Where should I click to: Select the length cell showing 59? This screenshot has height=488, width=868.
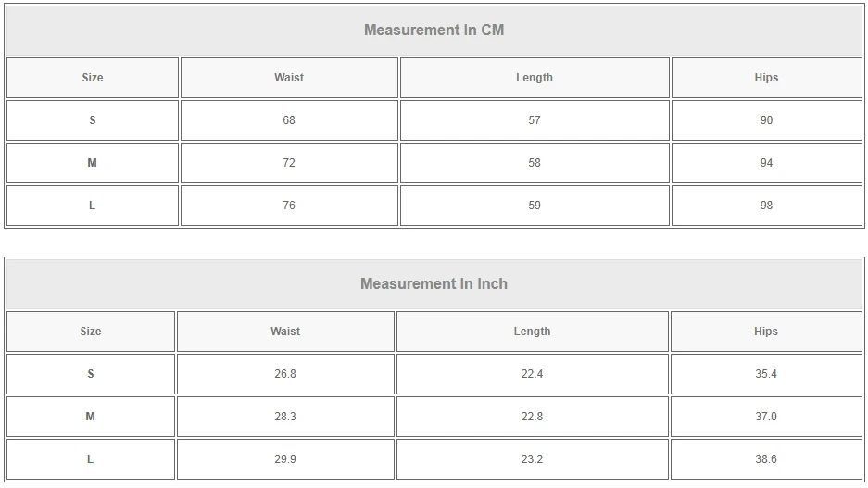pos(535,206)
